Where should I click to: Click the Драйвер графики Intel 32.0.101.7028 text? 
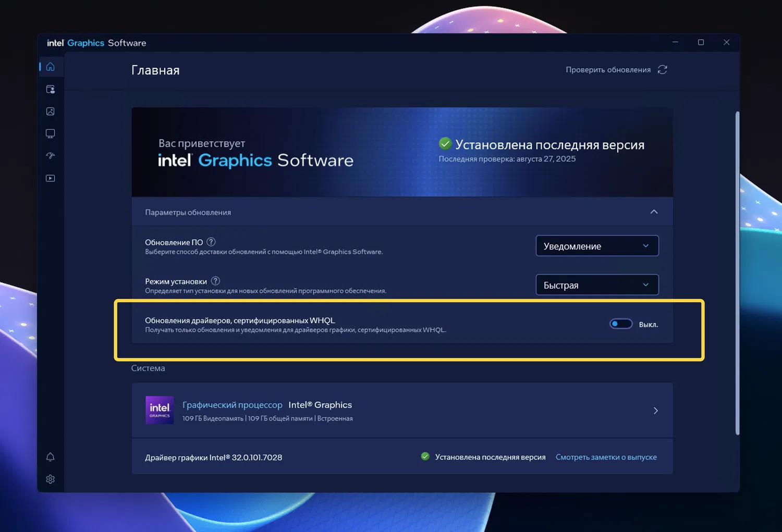214,457
